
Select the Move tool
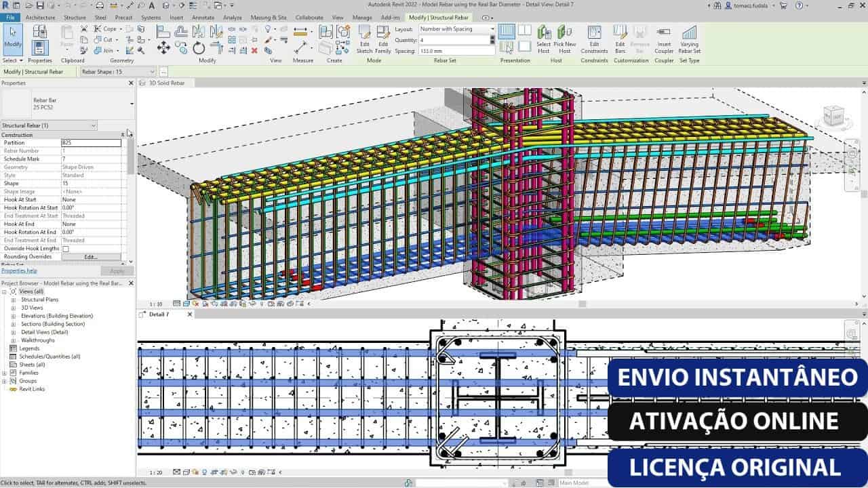tap(163, 48)
